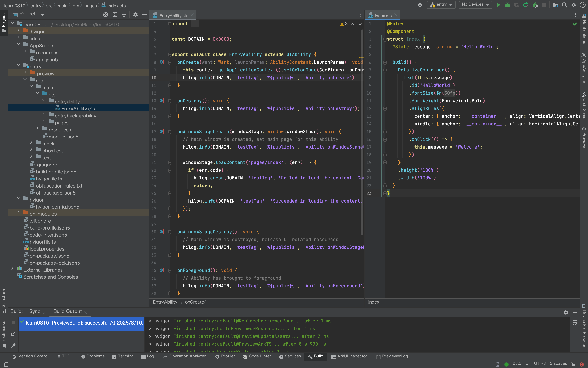588x368 pixels.
Task: Click the override gutter icon on onCreate line
Action: 162,62
